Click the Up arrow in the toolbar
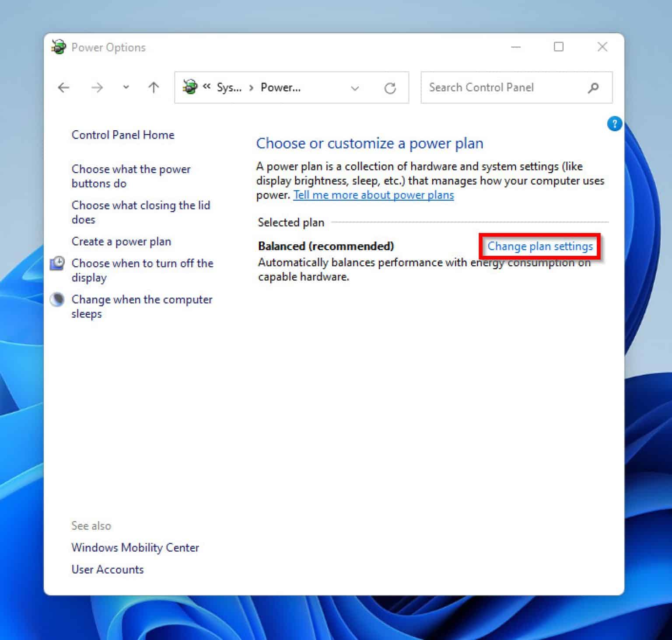This screenshot has width=672, height=640. pos(154,87)
